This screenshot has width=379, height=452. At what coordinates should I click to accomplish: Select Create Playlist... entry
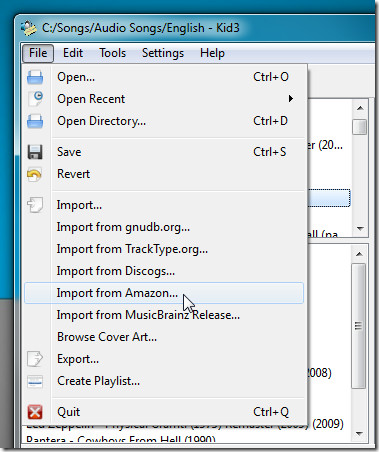point(164,381)
